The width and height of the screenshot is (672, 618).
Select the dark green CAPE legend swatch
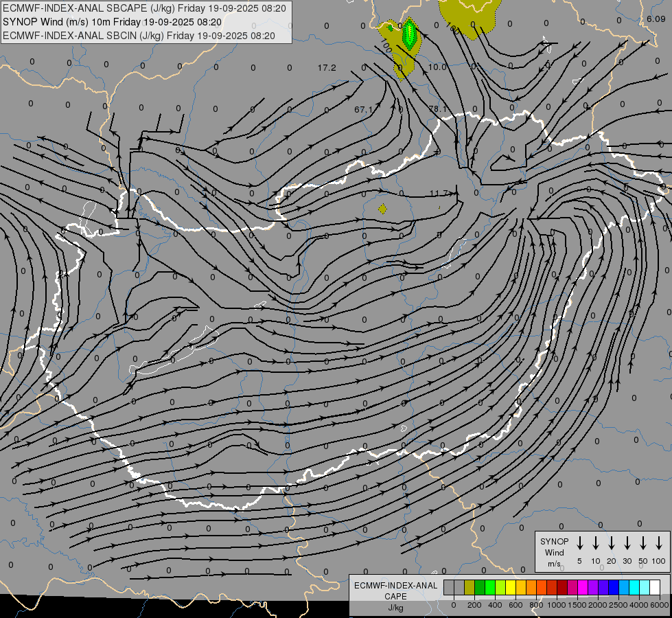[480, 587]
